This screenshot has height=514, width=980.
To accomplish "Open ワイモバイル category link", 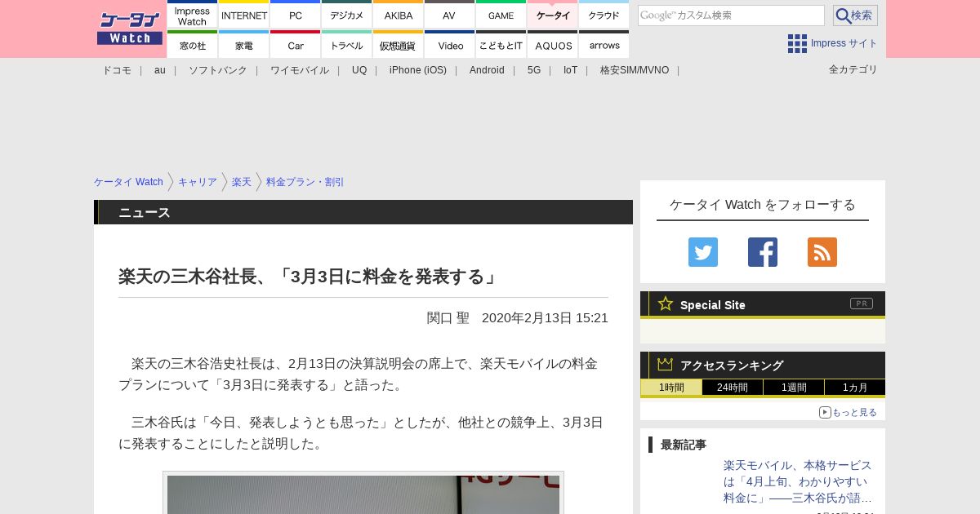I will point(300,70).
